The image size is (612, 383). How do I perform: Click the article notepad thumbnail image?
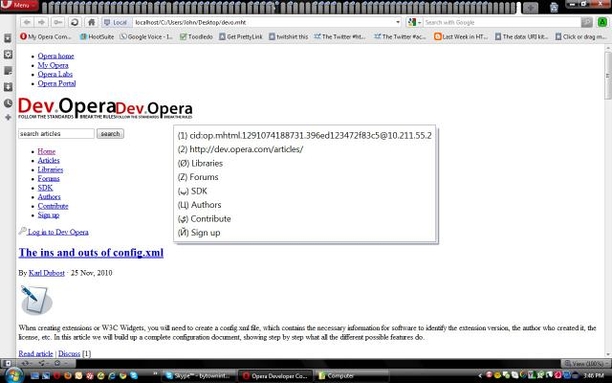(x=36, y=300)
